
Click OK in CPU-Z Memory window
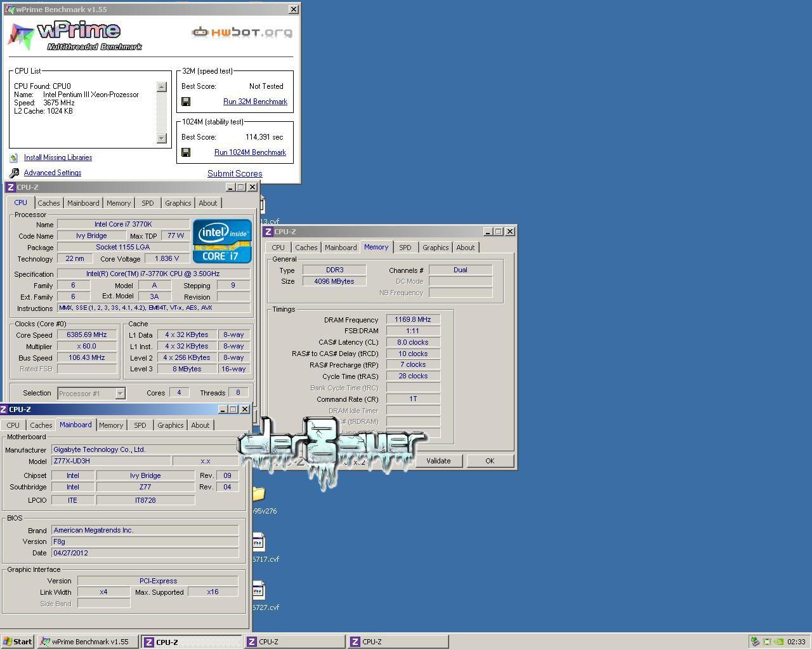point(490,461)
